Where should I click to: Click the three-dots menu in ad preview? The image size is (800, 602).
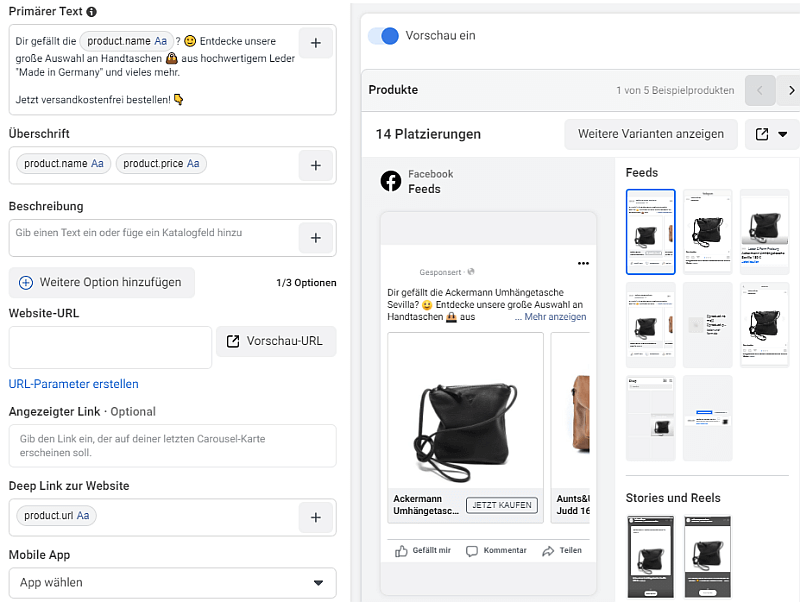[x=583, y=263]
